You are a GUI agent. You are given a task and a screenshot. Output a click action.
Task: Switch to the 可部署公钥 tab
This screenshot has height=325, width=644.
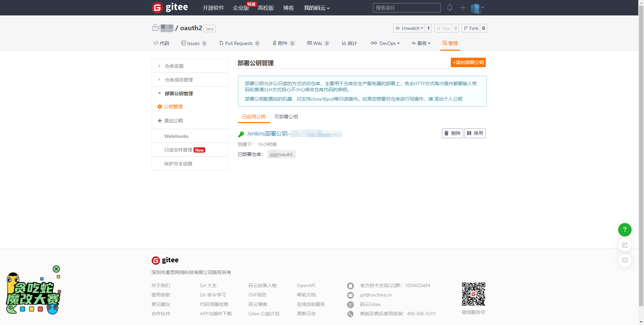click(286, 117)
